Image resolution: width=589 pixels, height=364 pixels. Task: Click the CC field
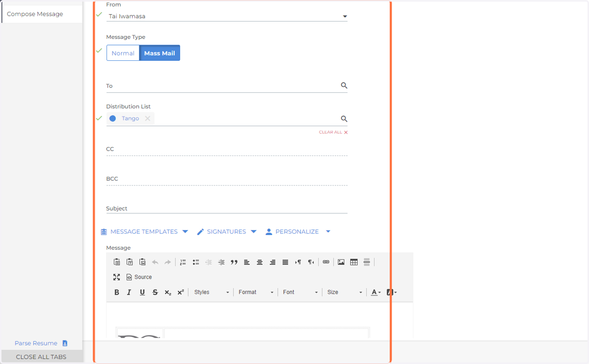click(x=227, y=149)
